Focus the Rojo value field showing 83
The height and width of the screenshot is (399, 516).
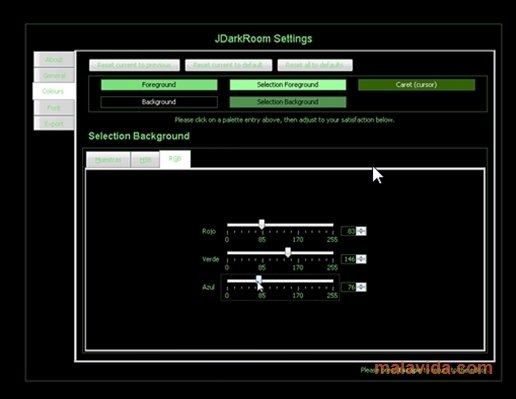(x=349, y=231)
